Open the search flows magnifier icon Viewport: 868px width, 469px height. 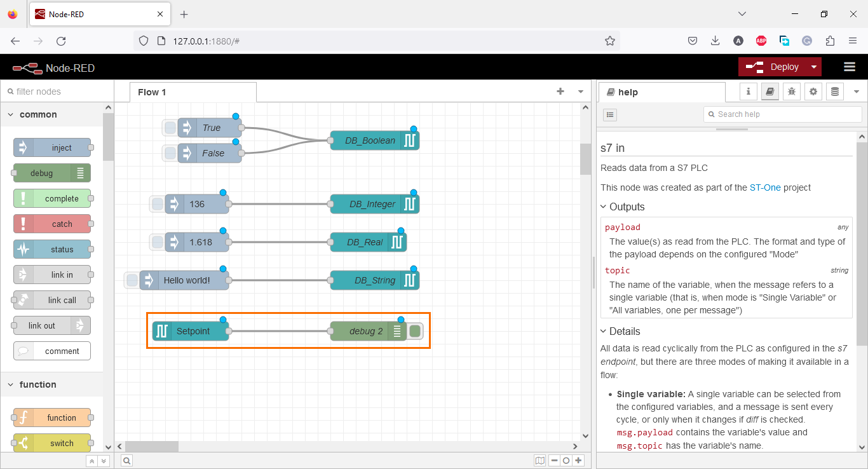(126, 461)
